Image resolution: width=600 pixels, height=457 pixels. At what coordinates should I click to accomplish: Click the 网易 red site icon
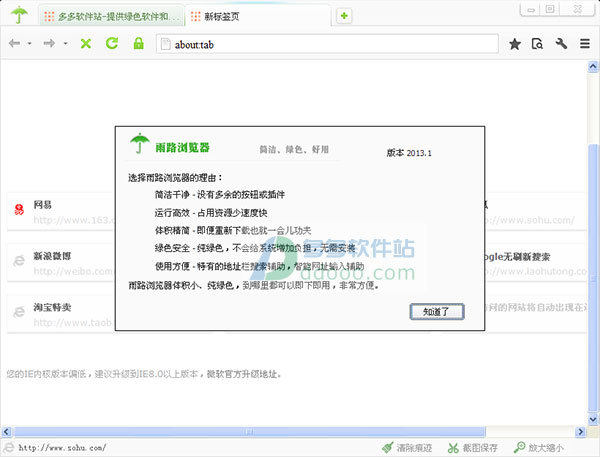pos(19,209)
